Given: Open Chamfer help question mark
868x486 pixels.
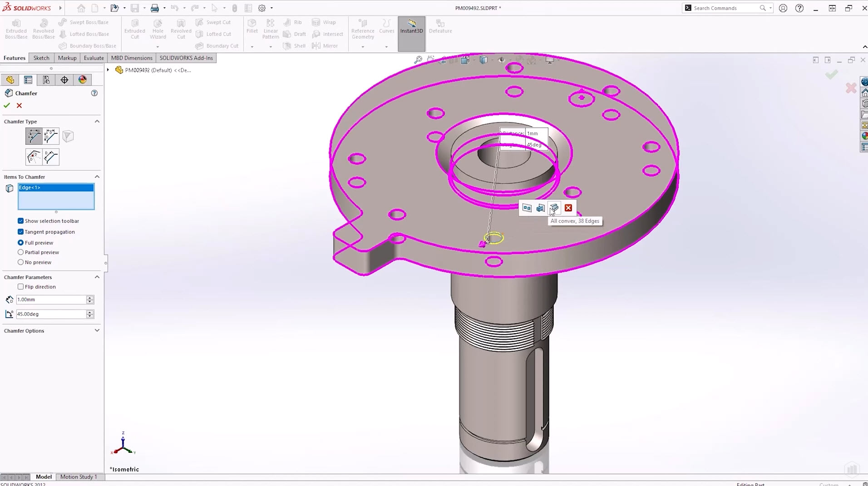Looking at the screenshot, I should 94,93.
